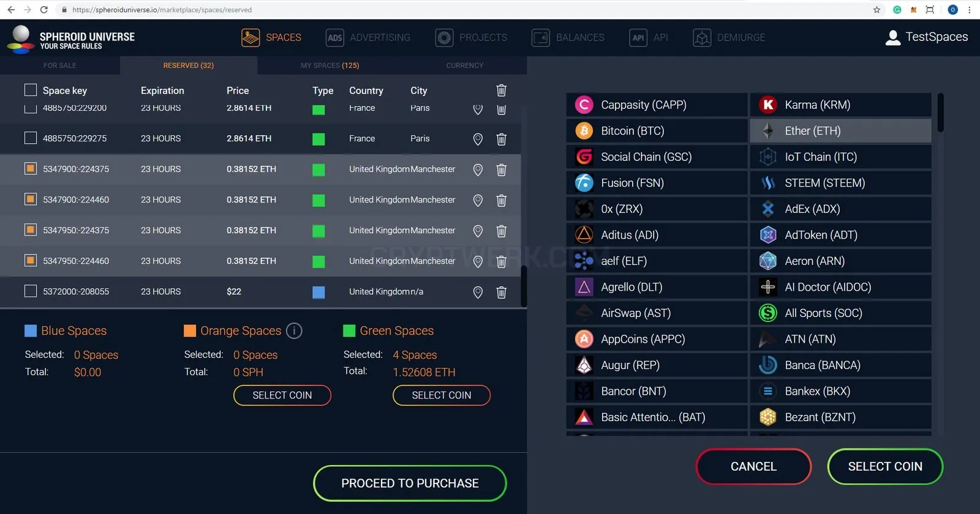This screenshot has width=980, height=514.
Task: Open the API section
Action: (x=649, y=38)
